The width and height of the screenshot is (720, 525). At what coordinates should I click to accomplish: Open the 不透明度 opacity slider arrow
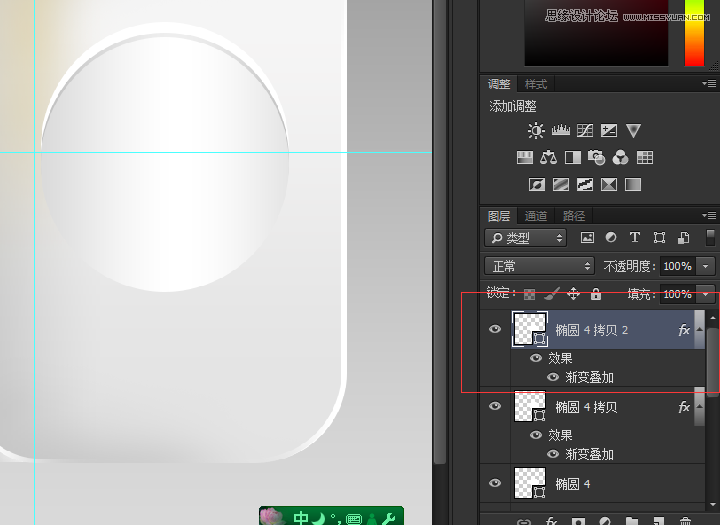pyautogui.click(x=706, y=266)
